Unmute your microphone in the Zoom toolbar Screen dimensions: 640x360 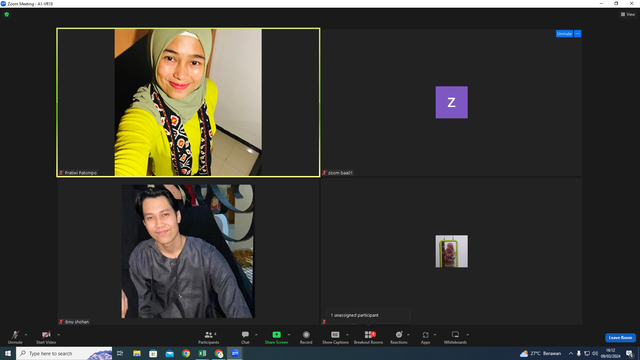click(x=15, y=337)
